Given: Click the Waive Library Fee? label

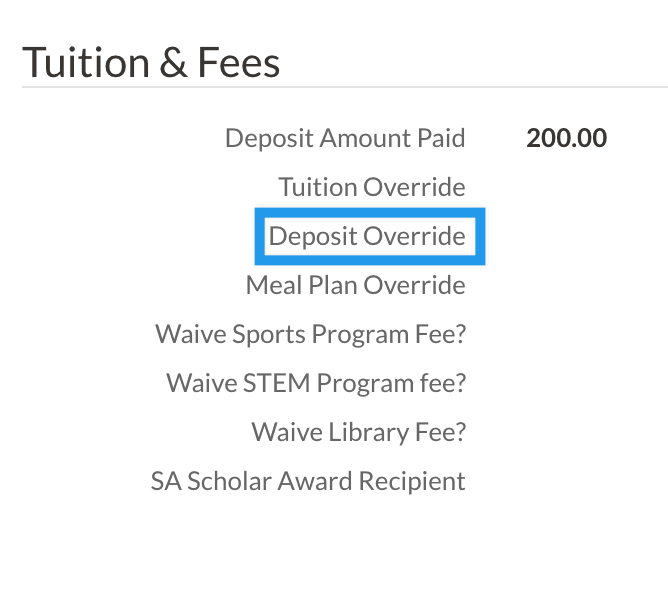Looking at the screenshot, I should click(x=358, y=432).
